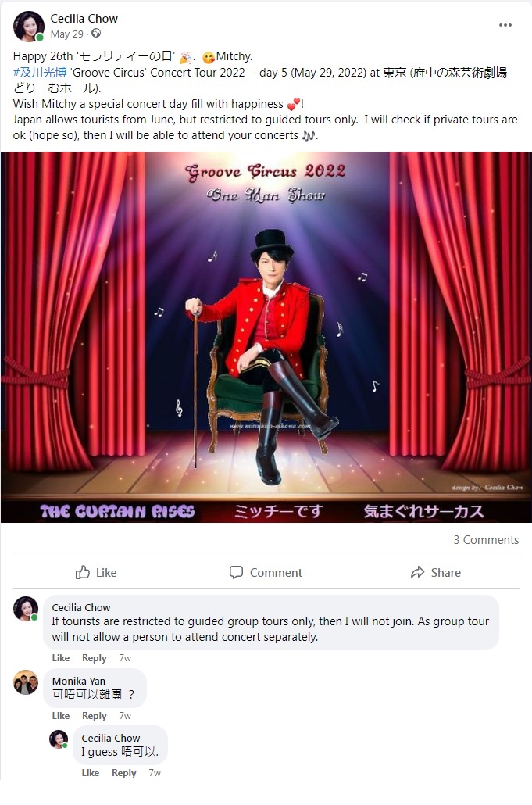
Task: Like Monika Yan's comment
Action: [x=60, y=716]
